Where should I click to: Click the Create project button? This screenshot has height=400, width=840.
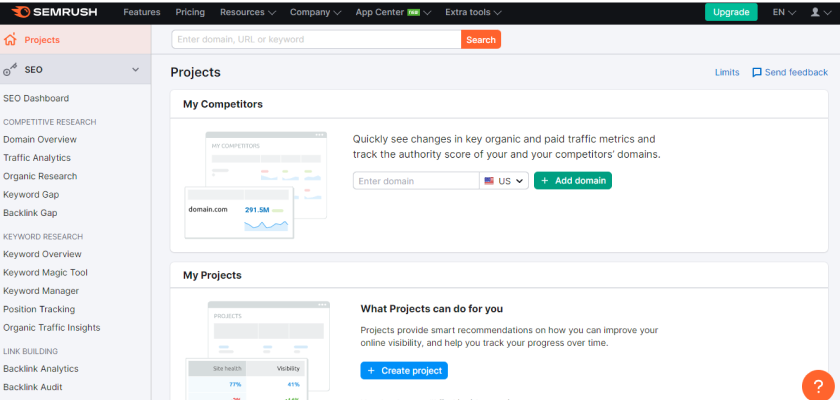pyautogui.click(x=404, y=370)
